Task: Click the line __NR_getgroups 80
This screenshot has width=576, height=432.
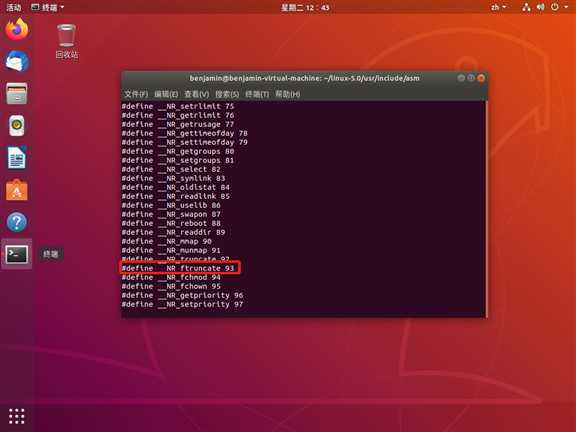Action: (x=178, y=151)
